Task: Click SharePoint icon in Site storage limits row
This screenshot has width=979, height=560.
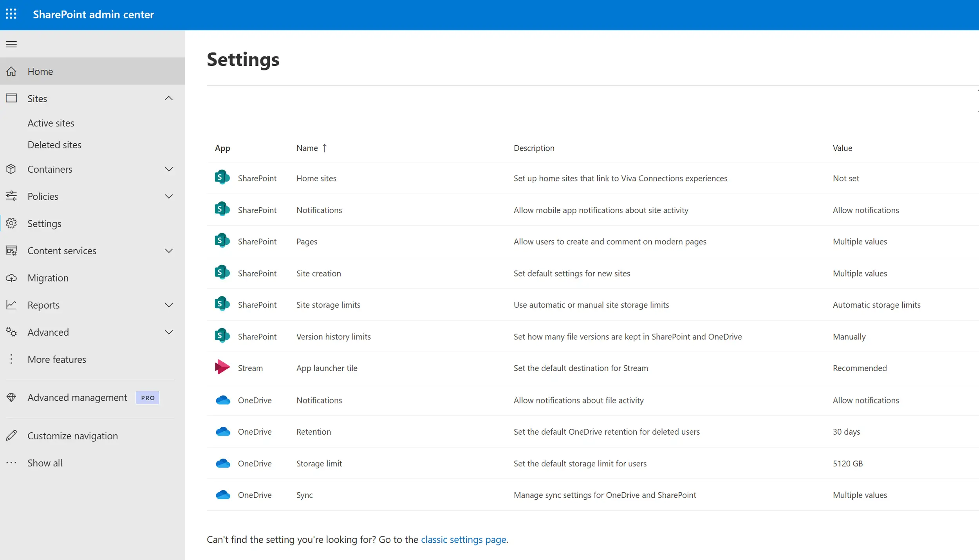Action: click(x=222, y=304)
